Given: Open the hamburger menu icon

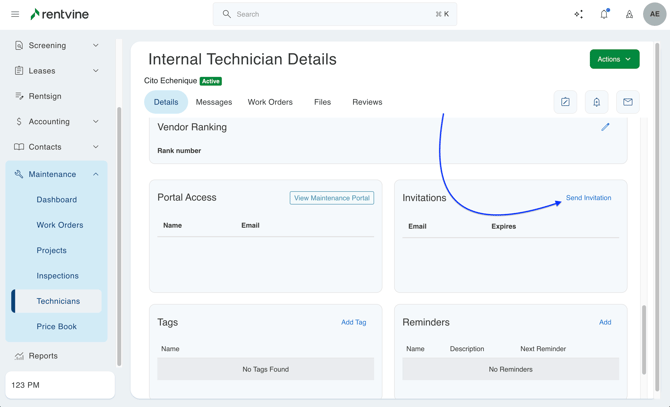Looking at the screenshot, I should coord(15,14).
